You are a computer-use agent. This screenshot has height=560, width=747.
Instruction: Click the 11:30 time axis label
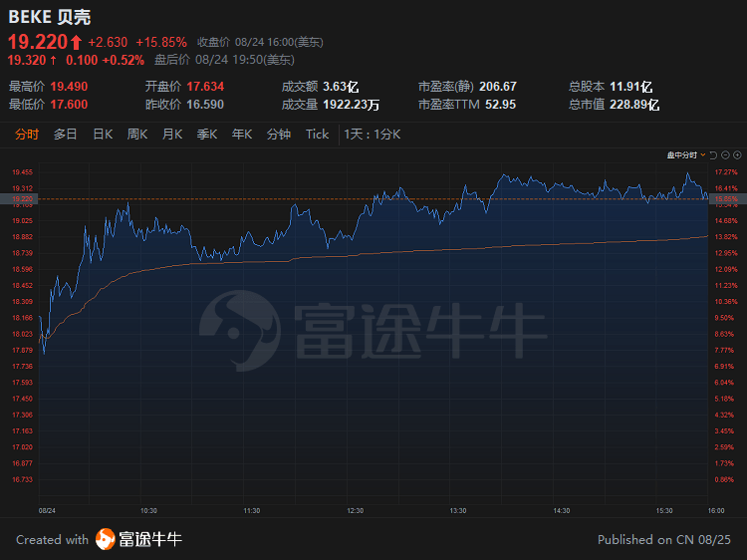coord(252,511)
